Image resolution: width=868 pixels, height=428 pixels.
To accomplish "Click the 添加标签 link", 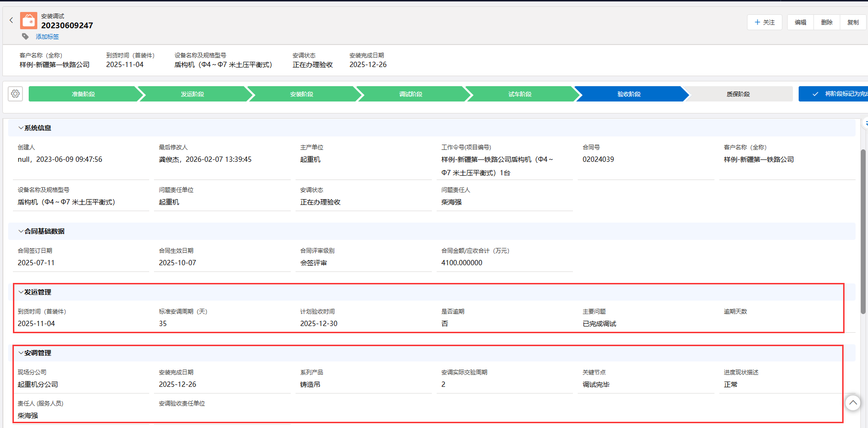I will tap(47, 37).
